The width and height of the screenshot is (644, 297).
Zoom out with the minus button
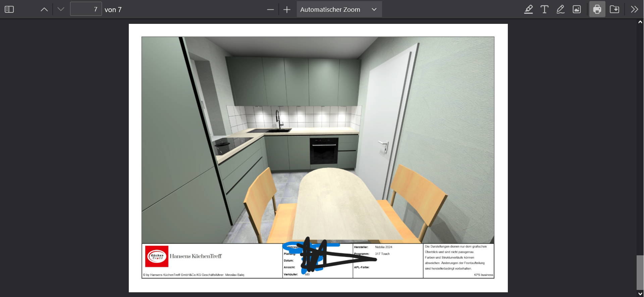[270, 10]
